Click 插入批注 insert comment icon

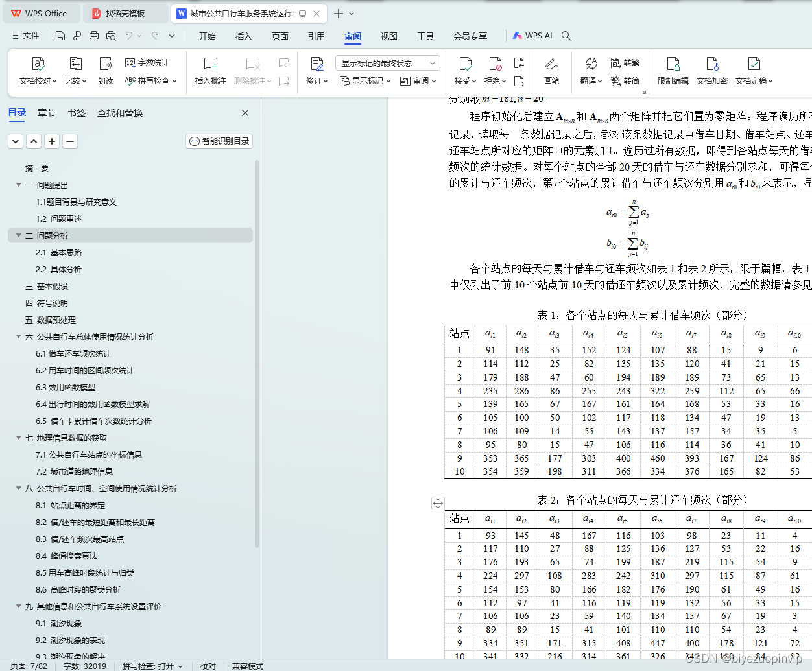pos(211,64)
